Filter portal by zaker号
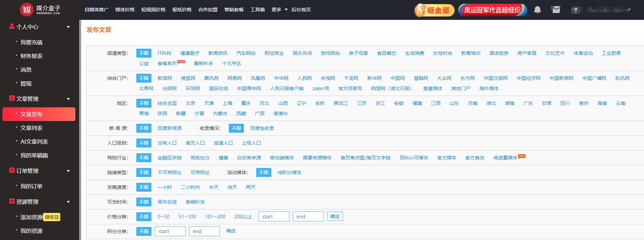The height and width of the screenshot is (240, 644). (x=321, y=88)
